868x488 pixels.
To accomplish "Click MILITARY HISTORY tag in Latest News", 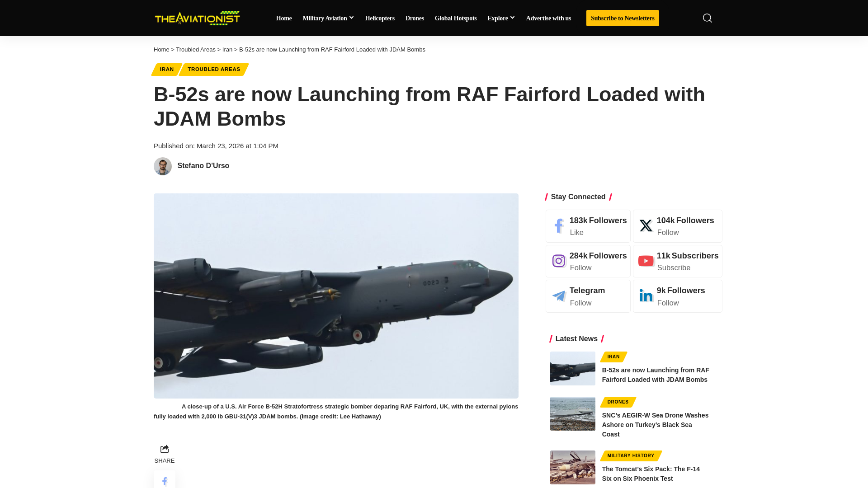I will tap(631, 456).
